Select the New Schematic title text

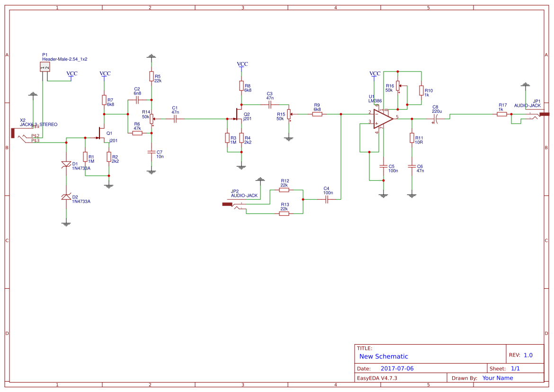click(384, 356)
